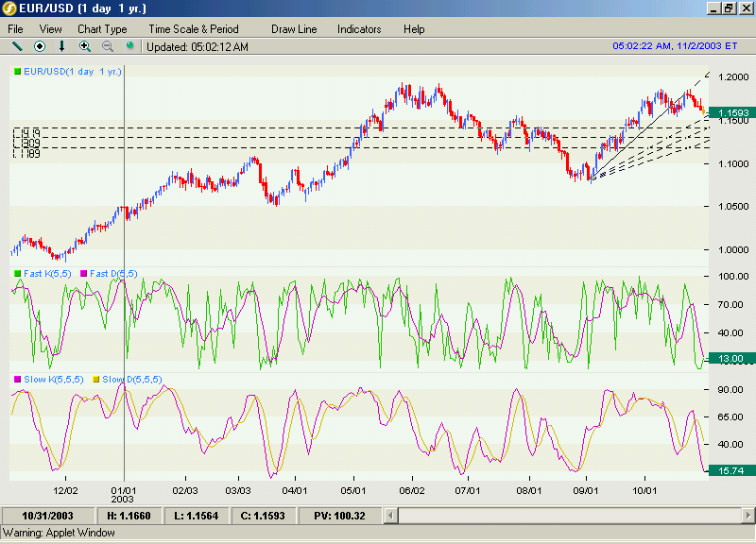Click the EUR/USD(1 day 1 yr.) legend label

pos(73,72)
